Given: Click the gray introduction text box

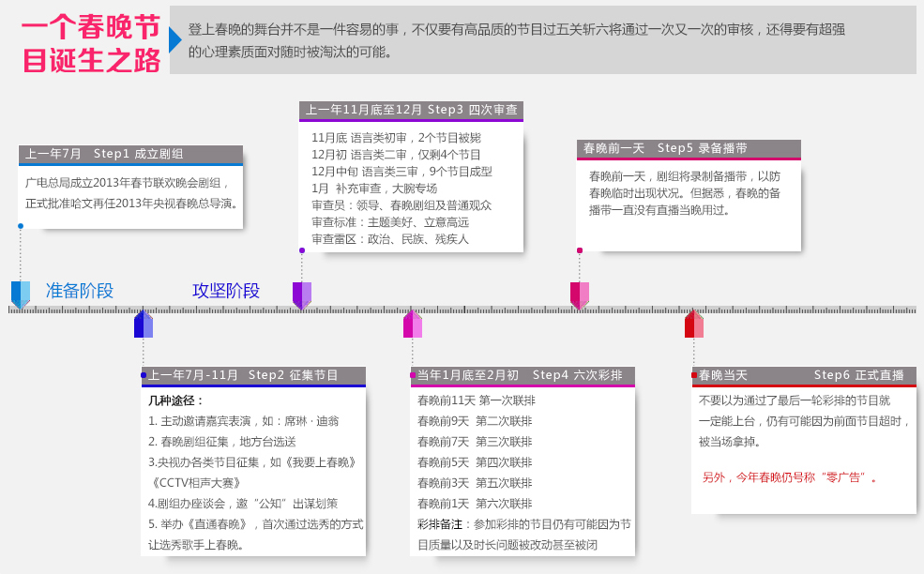Looking at the screenshot, I should coord(542,40).
